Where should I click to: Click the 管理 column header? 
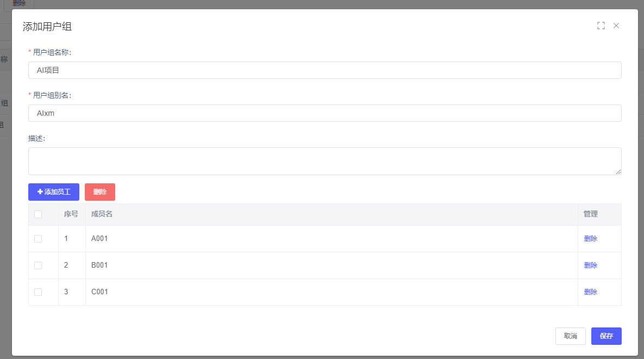(590, 214)
